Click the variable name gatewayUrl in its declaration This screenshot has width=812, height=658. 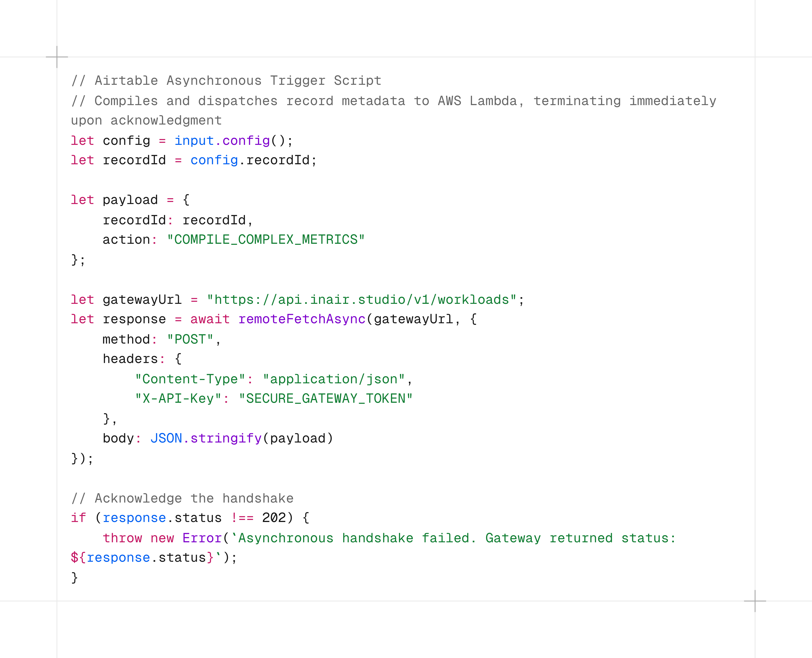[x=142, y=299]
